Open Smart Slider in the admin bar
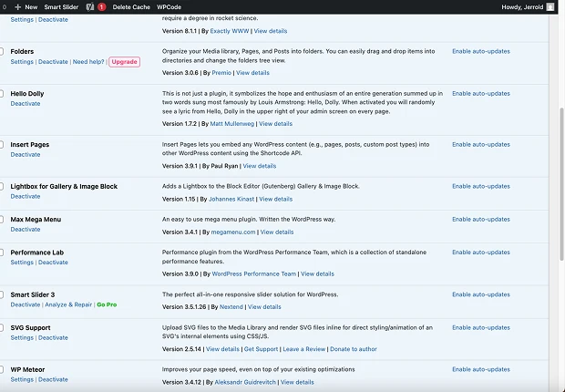 (x=61, y=7)
